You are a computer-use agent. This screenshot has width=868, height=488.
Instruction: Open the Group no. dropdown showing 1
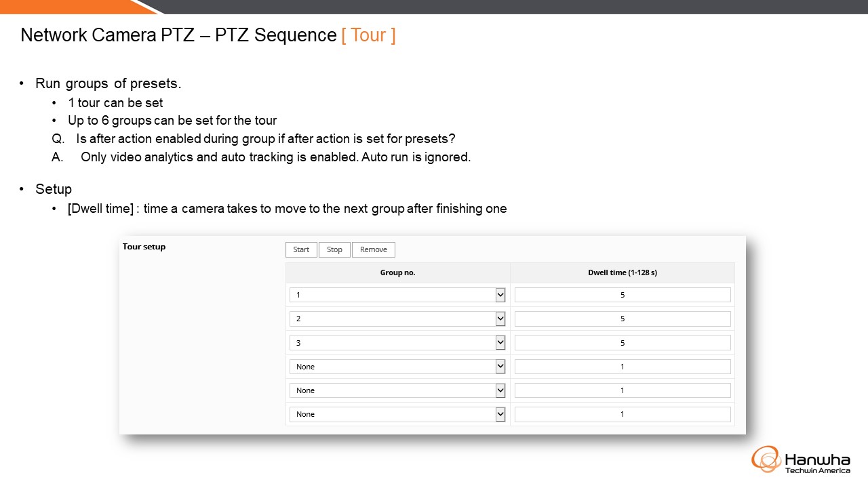(397, 295)
